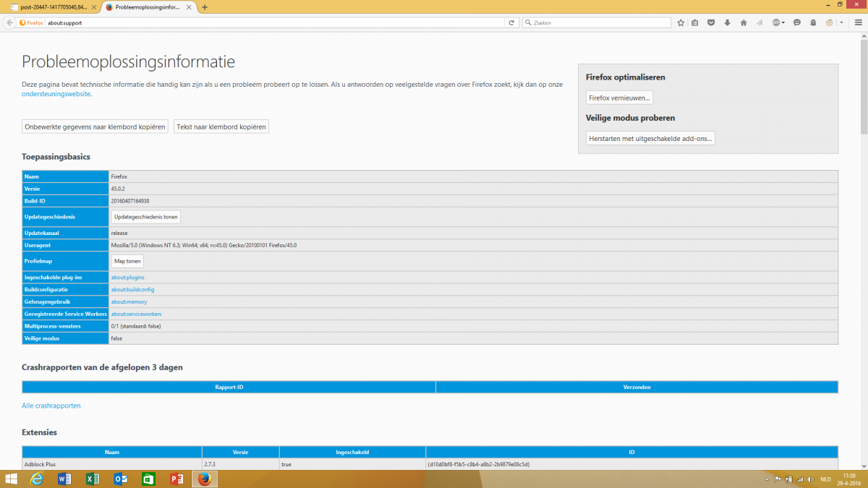
Task: Open the Downloads arrow icon
Action: click(x=727, y=22)
